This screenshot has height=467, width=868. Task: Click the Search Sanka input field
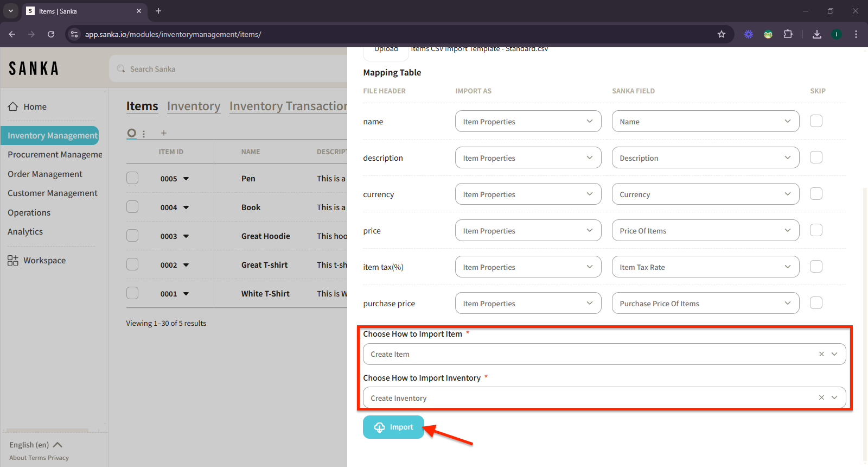[x=228, y=69]
